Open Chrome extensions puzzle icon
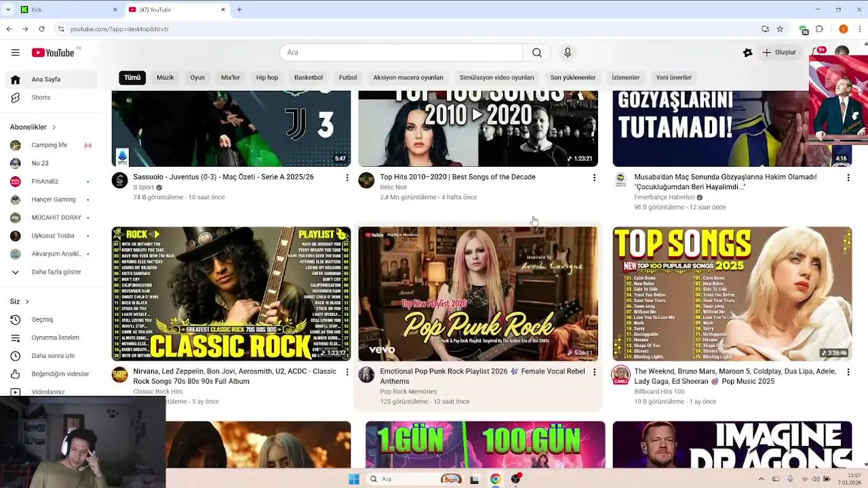The width and height of the screenshot is (868, 488). pos(819,29)
